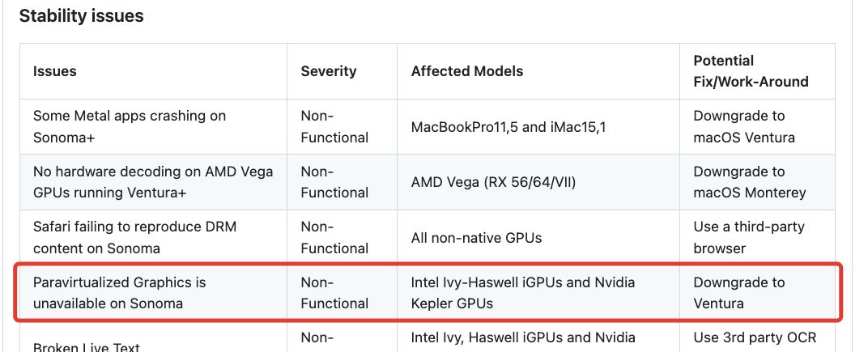
Task: Click the "Use 3rd party OCR" cell
Action: pyautogui.click(x=755, y=337)
